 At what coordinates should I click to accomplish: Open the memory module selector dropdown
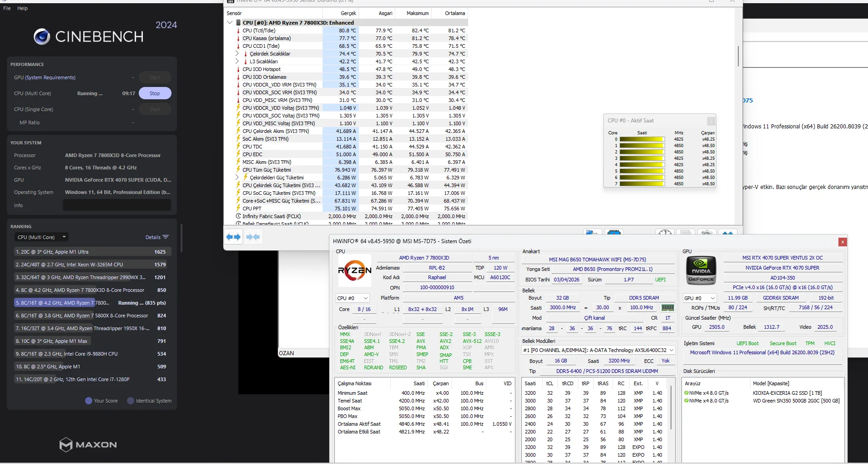click(x=598, y=350)
